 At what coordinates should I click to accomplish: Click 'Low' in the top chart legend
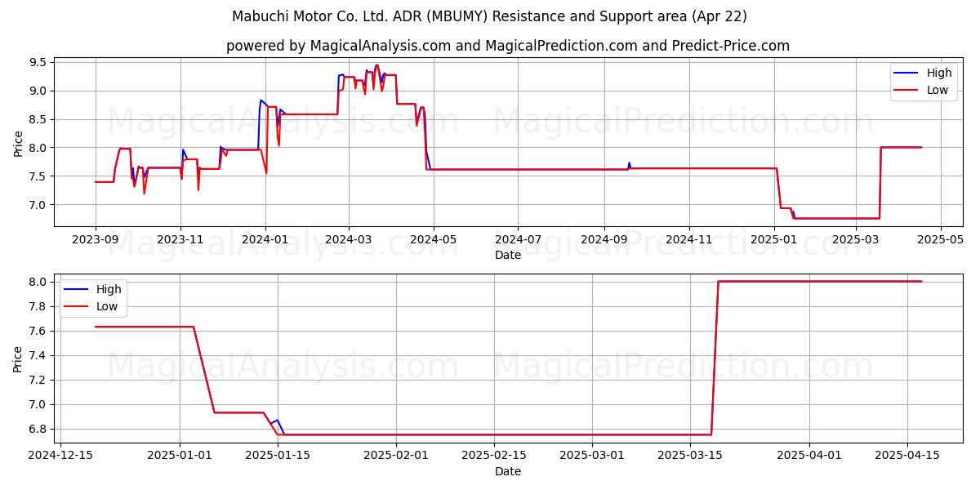tap(938, 90)
